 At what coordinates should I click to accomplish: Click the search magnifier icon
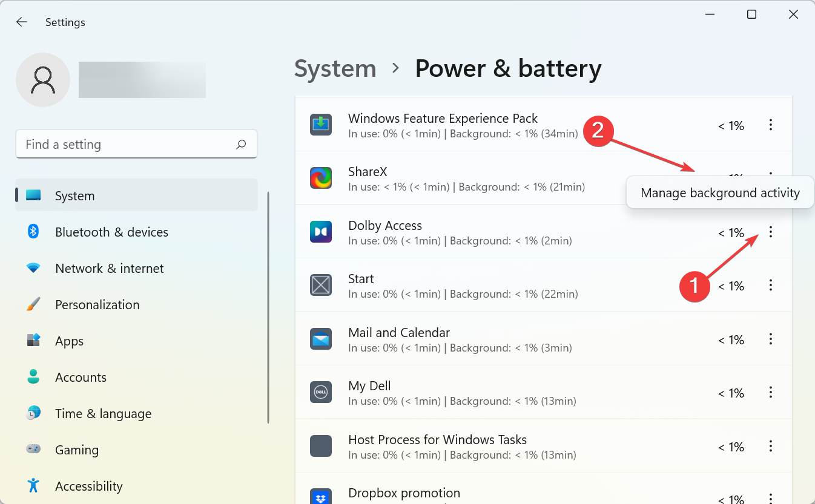pyautogui.click(x=241, y=145)
